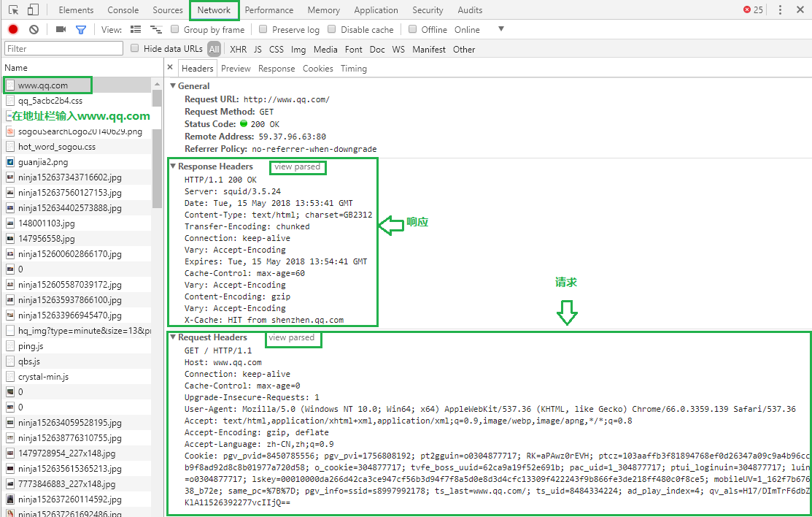
Task: Filter requests by CSS type
Action: (x=277, y=49)
